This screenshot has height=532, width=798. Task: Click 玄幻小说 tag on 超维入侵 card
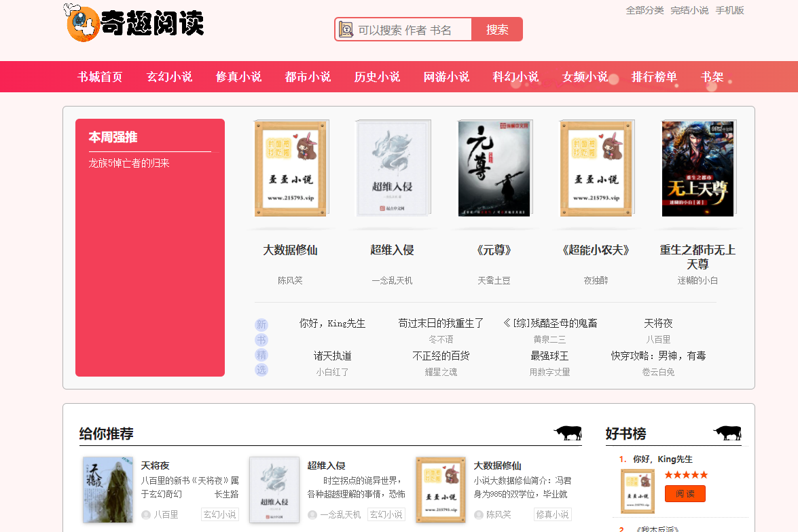point(386,515)
